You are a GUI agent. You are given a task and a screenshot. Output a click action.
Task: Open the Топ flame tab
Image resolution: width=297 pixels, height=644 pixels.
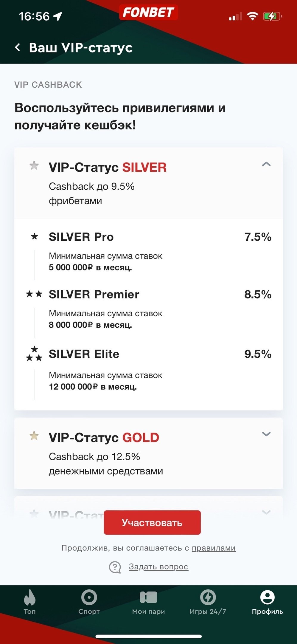tap(29, 597)
